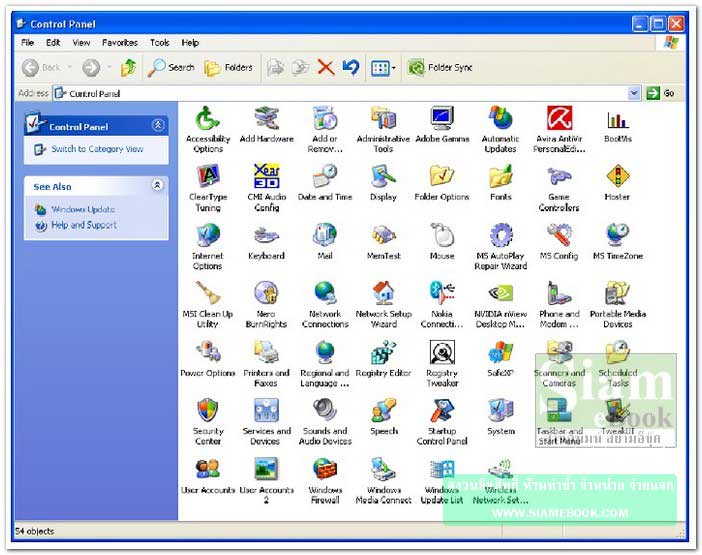This screenshot has width=702, height=555.
Task: Open the File menu
Action: [x=28, y=43]
